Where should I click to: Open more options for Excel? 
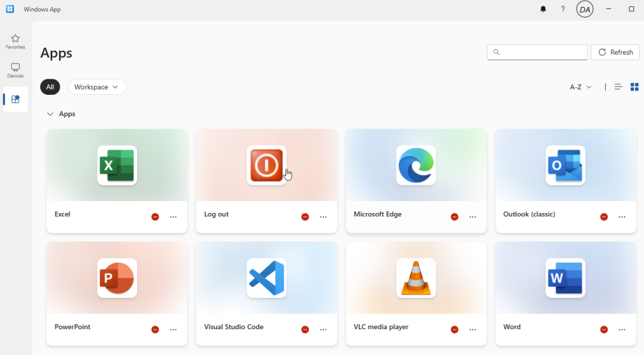[x=174, y=217]
